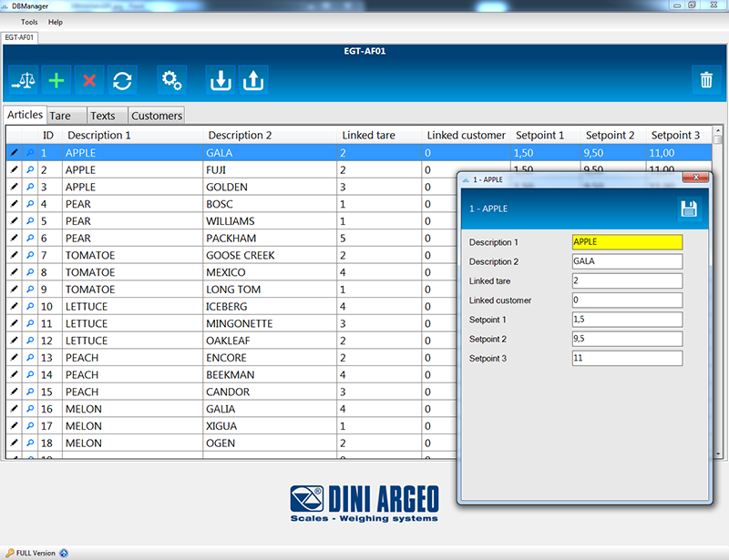Switch to the Tare tab
Screen dimensions: 729x560
(60, 116)
